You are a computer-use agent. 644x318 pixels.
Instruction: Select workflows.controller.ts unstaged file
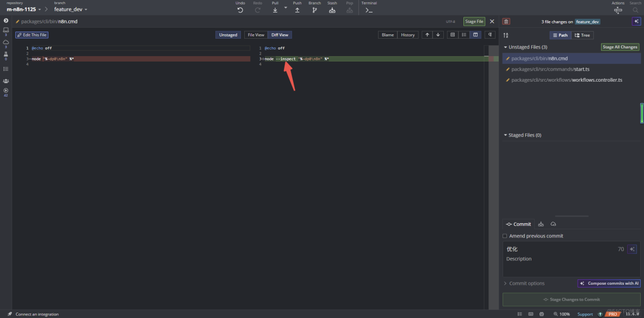(571, 80)
